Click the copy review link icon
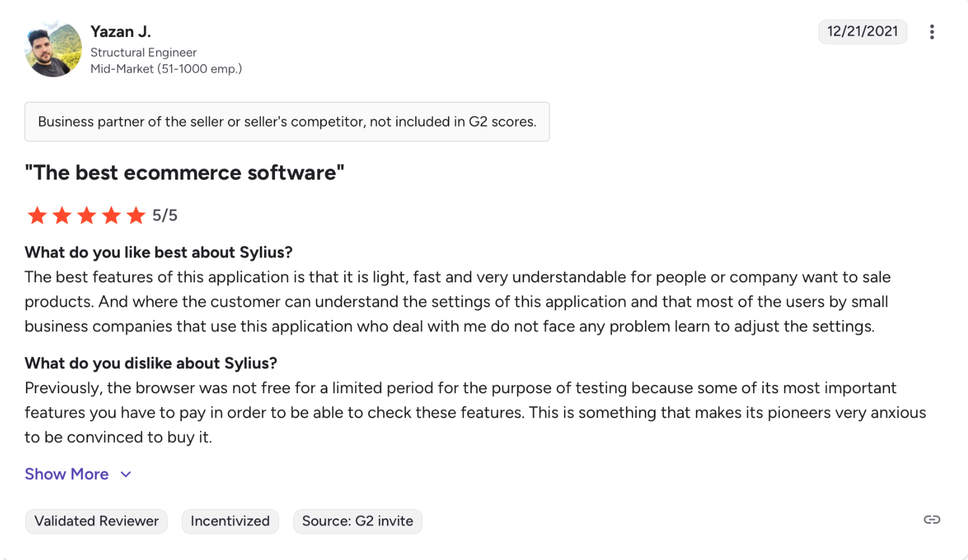Viewport: 968px width, 560px height. [932, 520]
